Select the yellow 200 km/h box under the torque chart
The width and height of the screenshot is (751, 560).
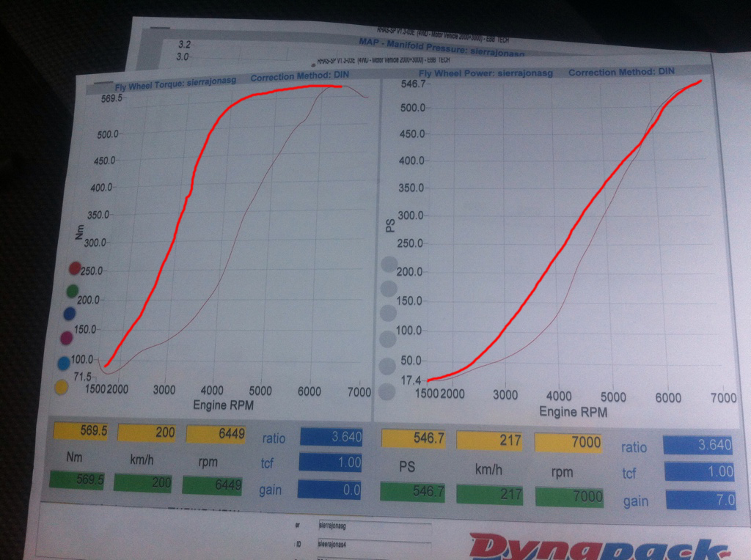(x=147, y=432)
